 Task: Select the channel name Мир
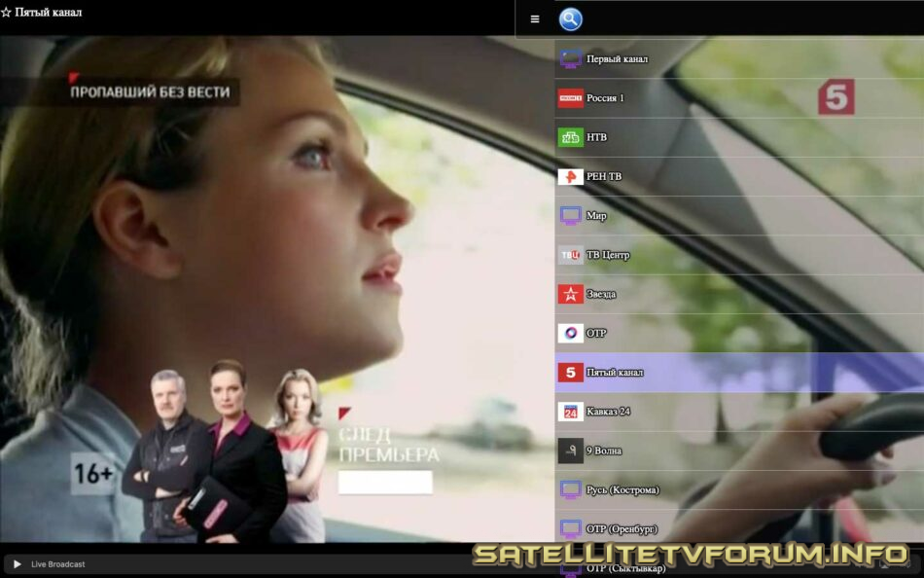[x=596, y=216]
